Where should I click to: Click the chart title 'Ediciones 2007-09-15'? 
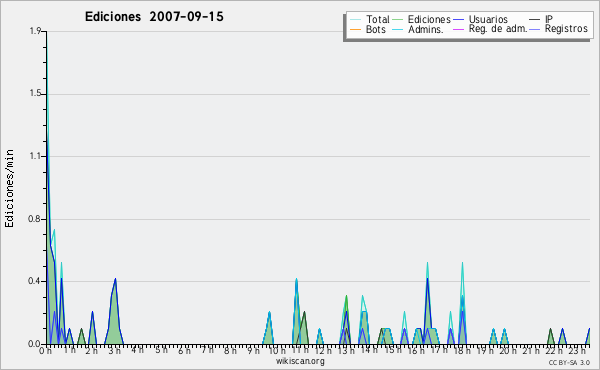(154, 17)
